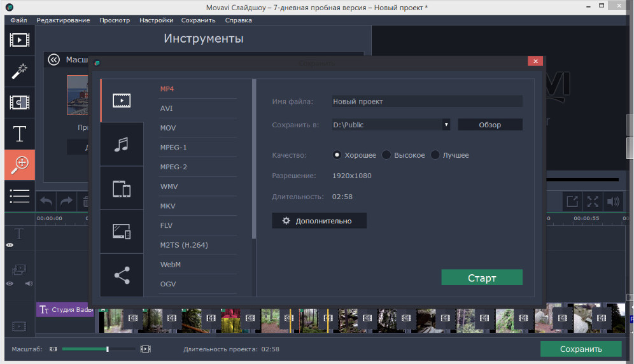Select audio export music note icon
The height and width of the screenshot is (364, 634).
(x=122, y=144)
